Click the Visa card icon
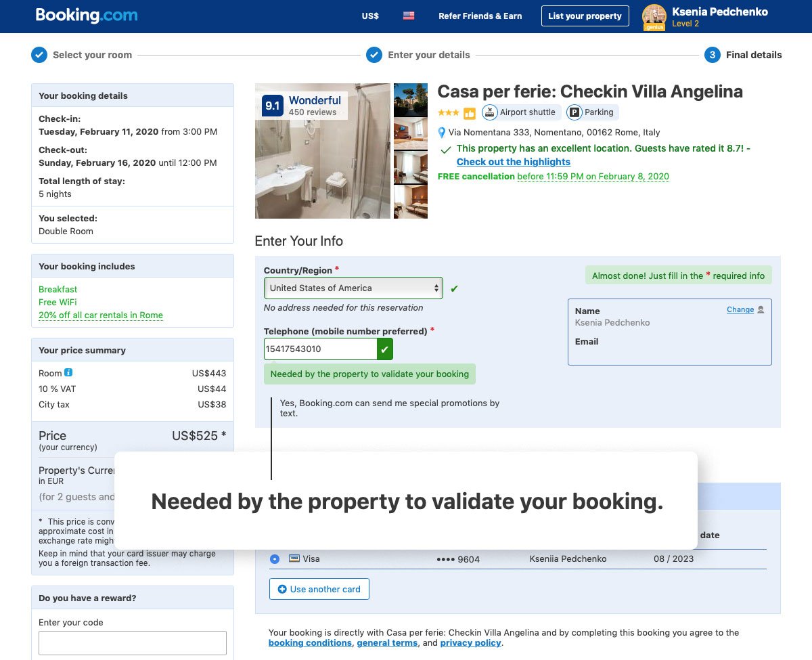Viewport: 812px width, 660px height. point(294,558)
